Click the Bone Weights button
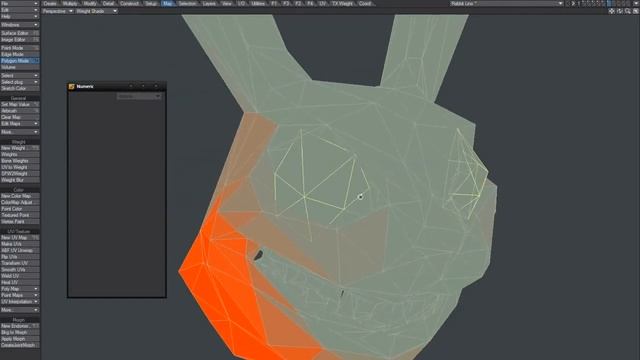640x360 pixels. [x=20, y=161]
